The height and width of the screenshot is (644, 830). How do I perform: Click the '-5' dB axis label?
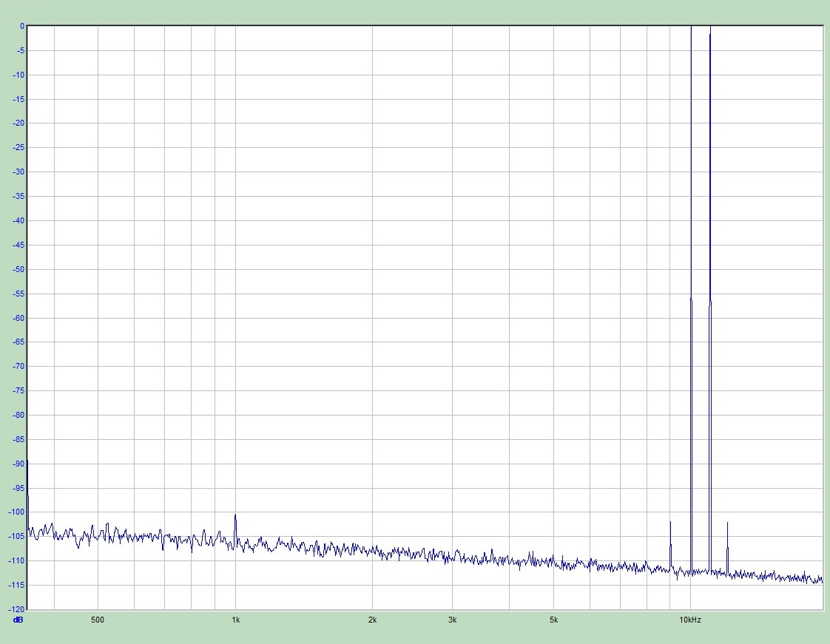click(21, 50)
